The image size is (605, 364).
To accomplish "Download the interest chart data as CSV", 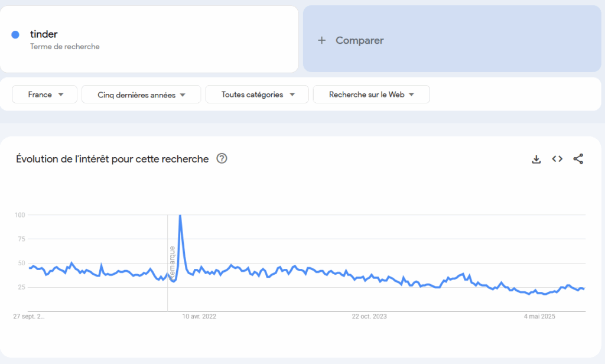I will pos(536,159).
